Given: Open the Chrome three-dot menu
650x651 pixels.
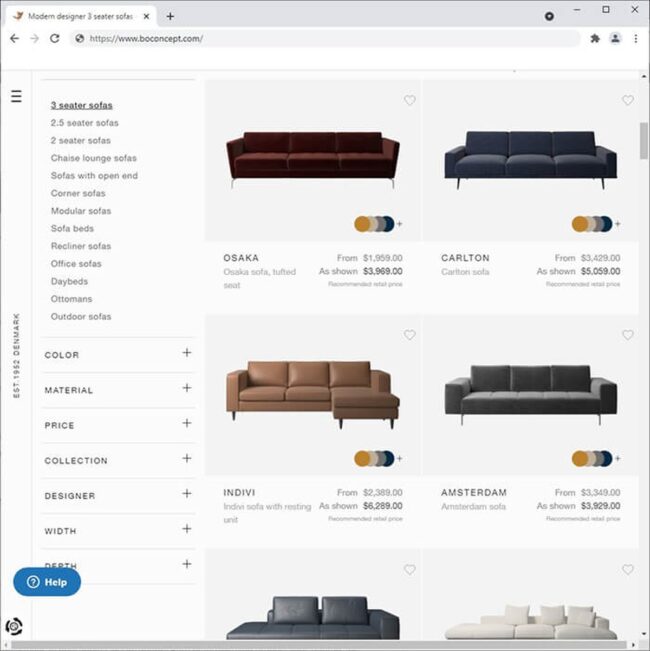Looking at the screenshot, I should pyautogui.click(x=636, y=39).
